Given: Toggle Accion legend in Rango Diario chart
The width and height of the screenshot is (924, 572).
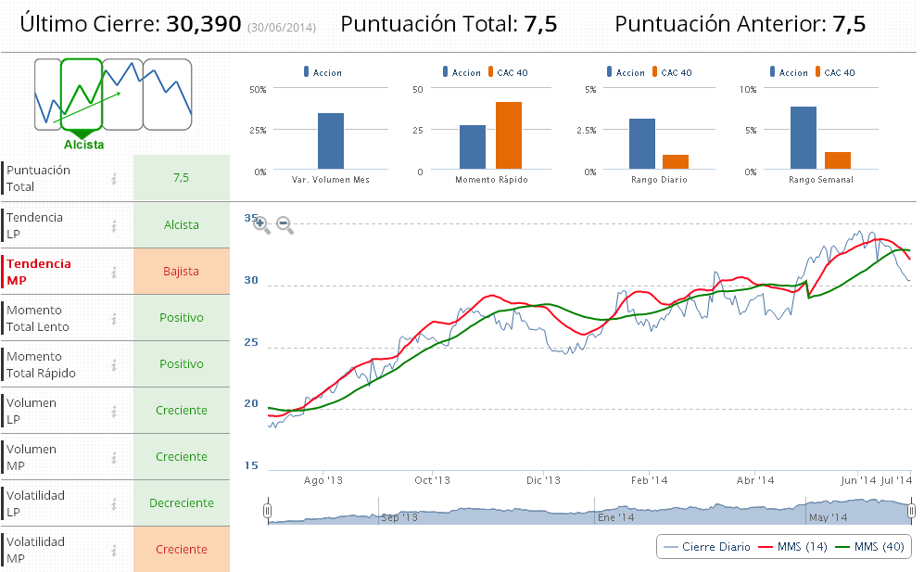Looking at the screenshot, I should pos(626,72).
